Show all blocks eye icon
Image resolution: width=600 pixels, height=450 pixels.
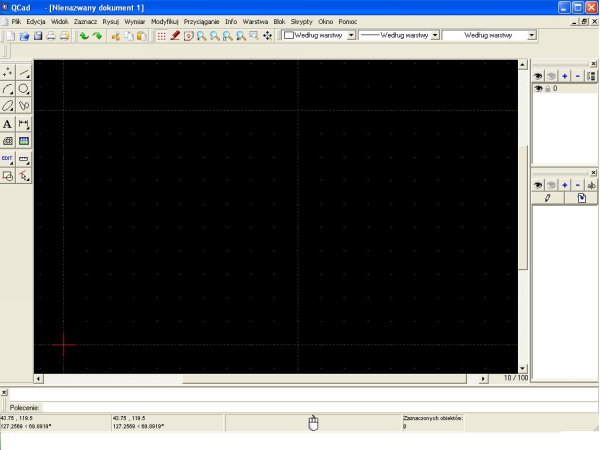tap(538, 185)
